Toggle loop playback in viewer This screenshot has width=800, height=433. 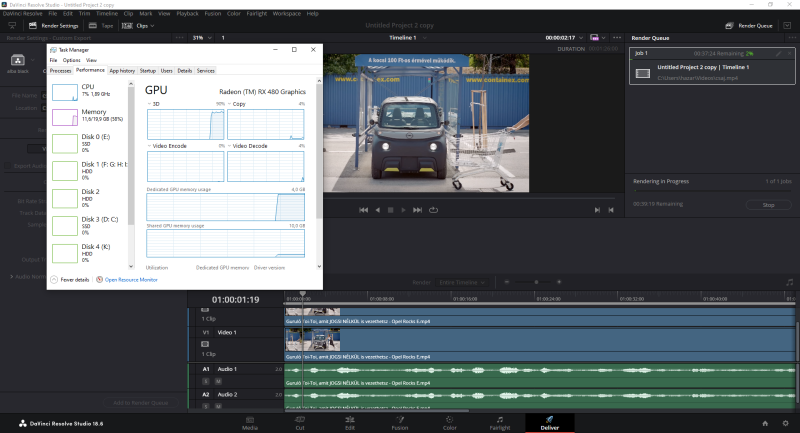(x=433, y=210)
